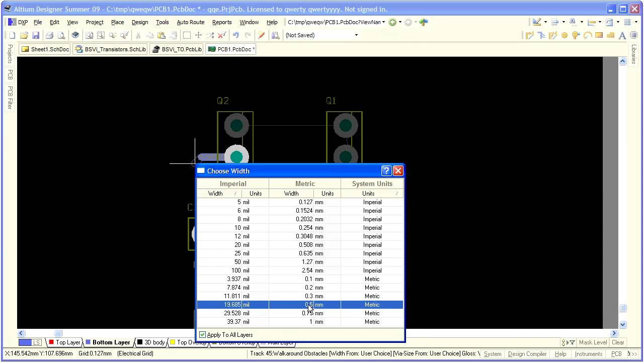Click the Print icon in toolbar
This screenshot has width=644, height=362.
(x=49, y=35)
